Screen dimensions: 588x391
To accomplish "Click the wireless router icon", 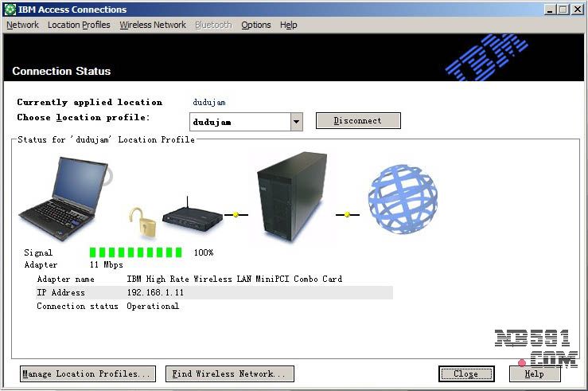I will click(x=193, y=215).
